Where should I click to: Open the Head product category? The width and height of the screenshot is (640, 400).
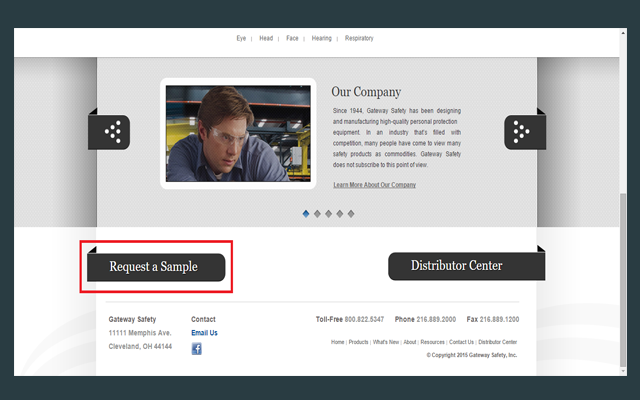266,38
